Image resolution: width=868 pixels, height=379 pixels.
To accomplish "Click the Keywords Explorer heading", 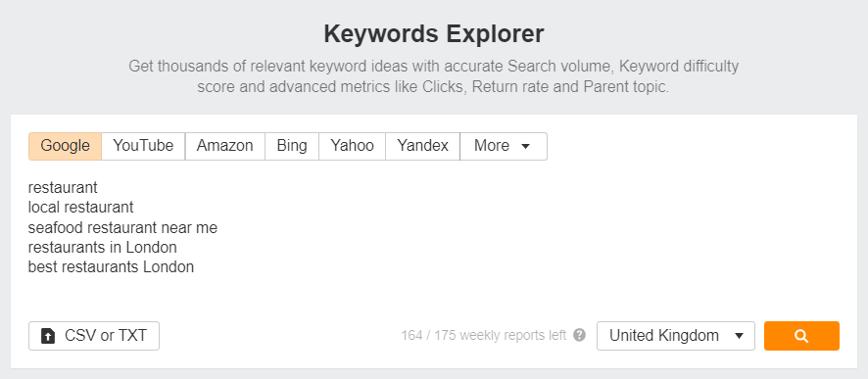I will (x=434, y=33).
